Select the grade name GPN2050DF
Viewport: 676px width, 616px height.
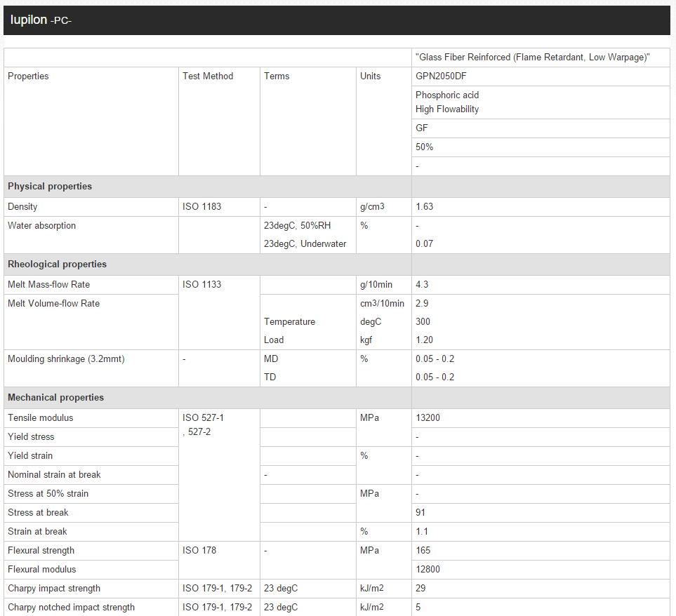click(x=441, y=76)
